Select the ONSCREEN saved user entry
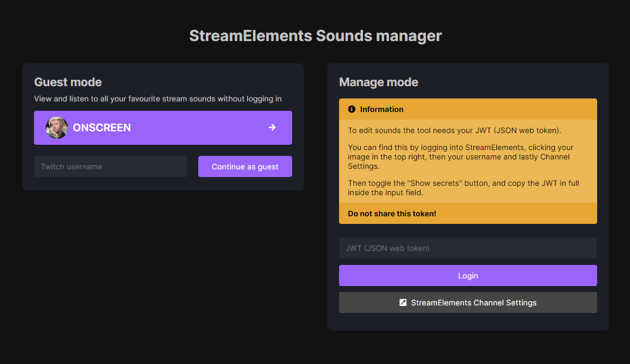Image resolution: width=630 pixels, height=364 pixels. (x=162, y=127)
